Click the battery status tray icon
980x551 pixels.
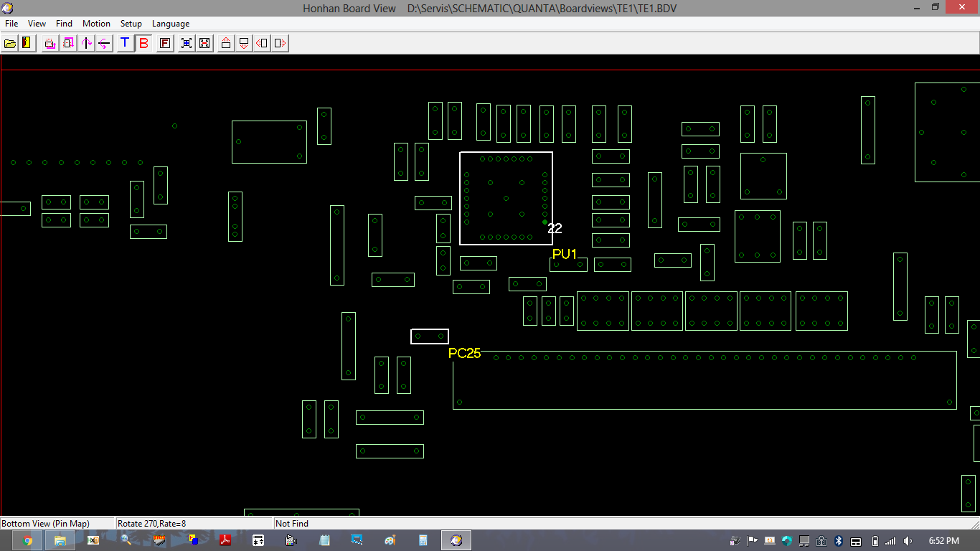(875, 541)
